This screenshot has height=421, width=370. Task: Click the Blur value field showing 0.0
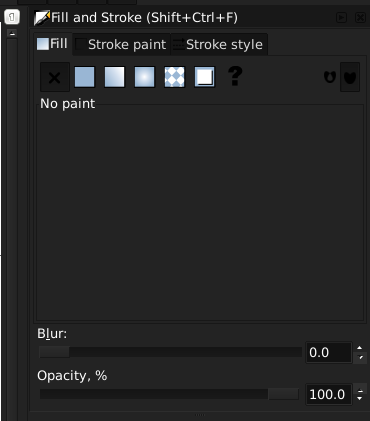coord(329,352)
